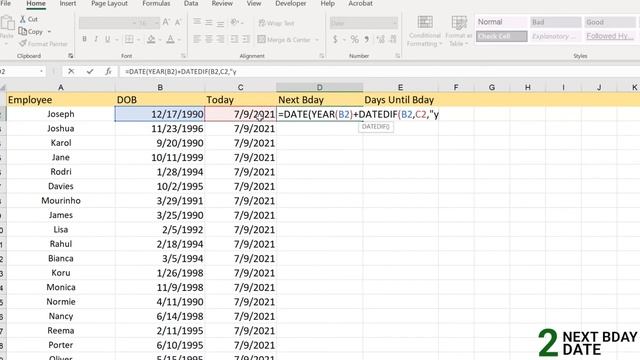Screen dimensions: 640x360
Task: Open Conditional Formatting menu
Action: click(x=425, y=31)
